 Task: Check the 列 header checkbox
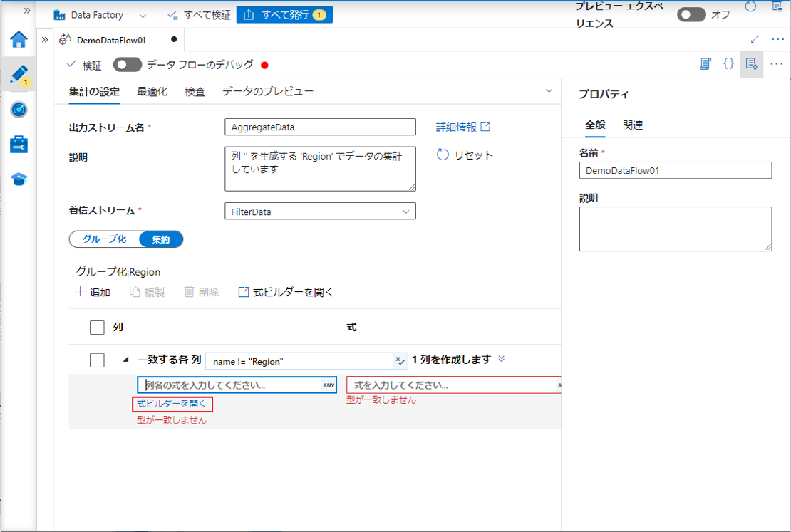tap(97, 328)
